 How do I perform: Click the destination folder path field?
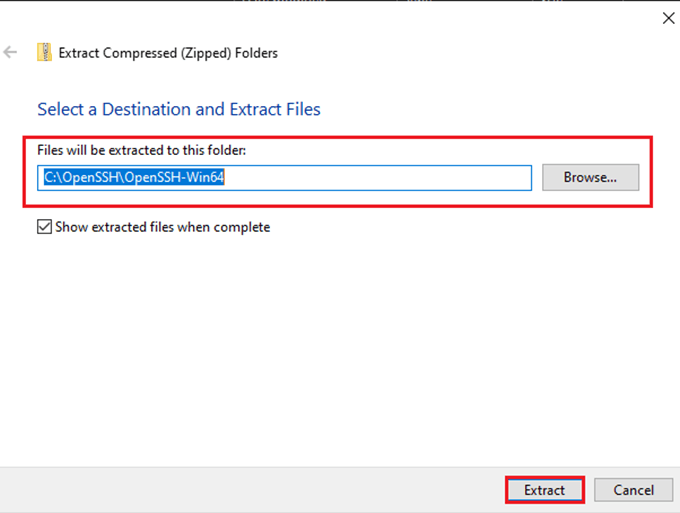click(x=284, y=177)
